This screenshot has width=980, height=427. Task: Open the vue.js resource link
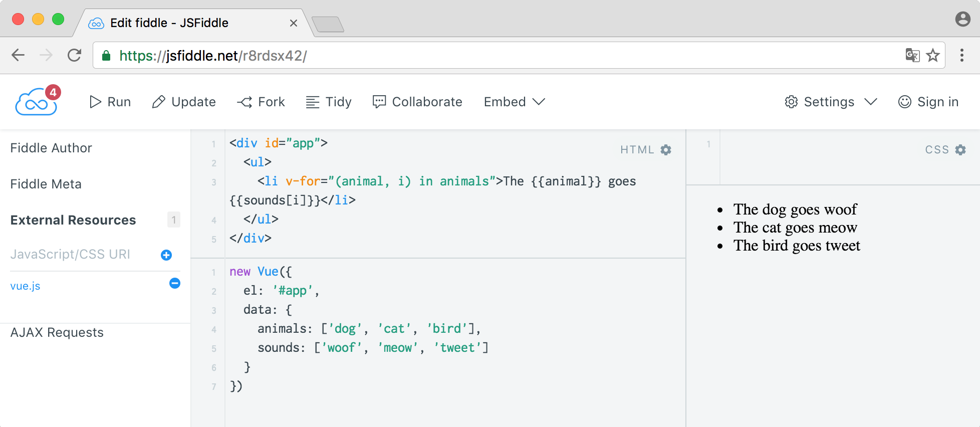click(x=26, y=286)
